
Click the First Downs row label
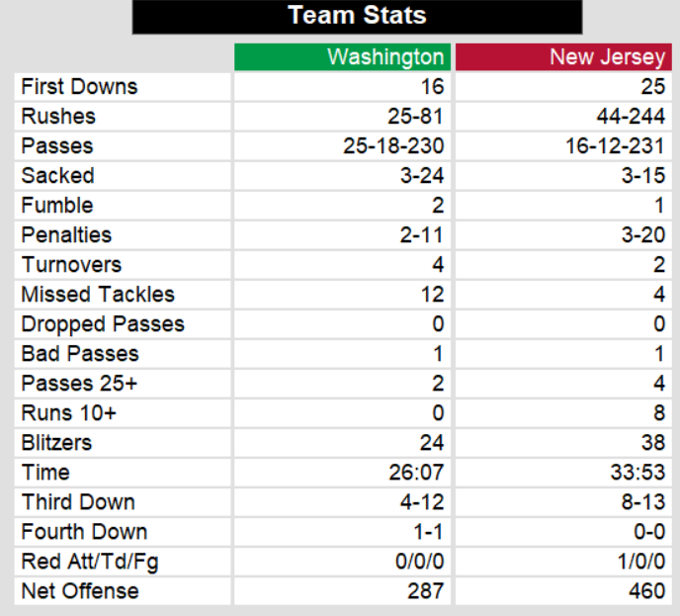click(x=80, y=87)
